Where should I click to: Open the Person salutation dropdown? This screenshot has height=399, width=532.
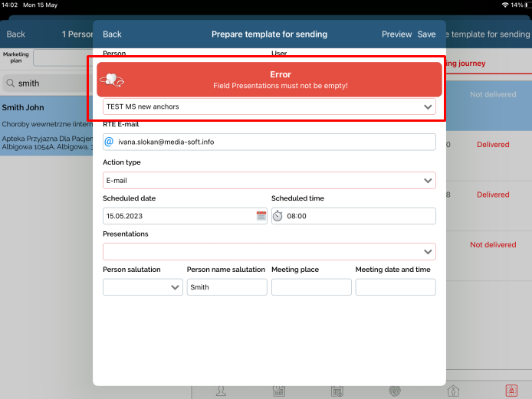coord(143,287)
